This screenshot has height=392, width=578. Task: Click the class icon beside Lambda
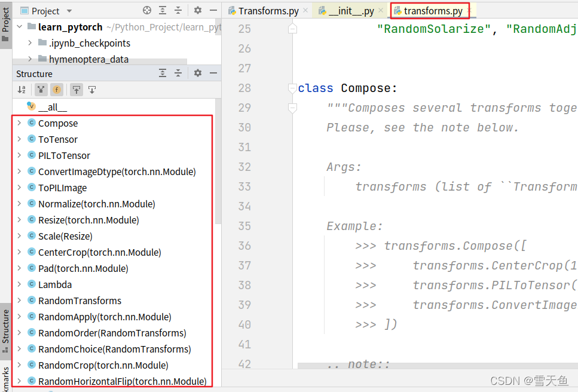tap(32, 284)
